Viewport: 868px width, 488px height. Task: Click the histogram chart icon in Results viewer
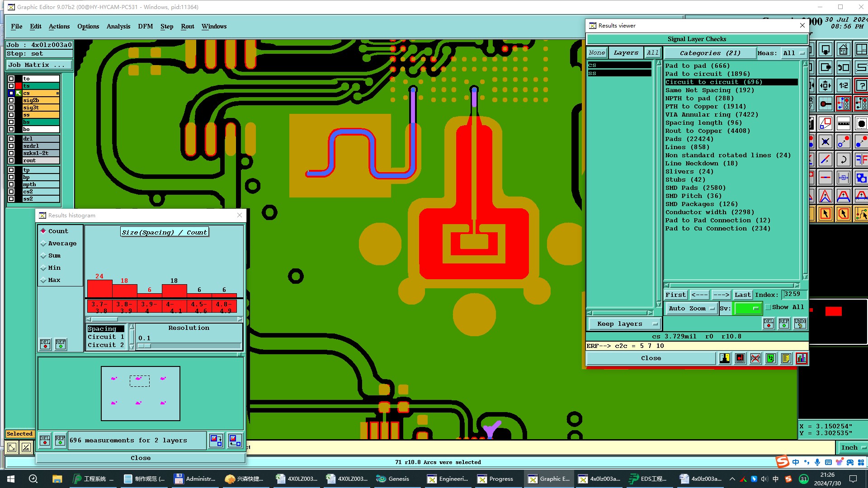[801, 358]
